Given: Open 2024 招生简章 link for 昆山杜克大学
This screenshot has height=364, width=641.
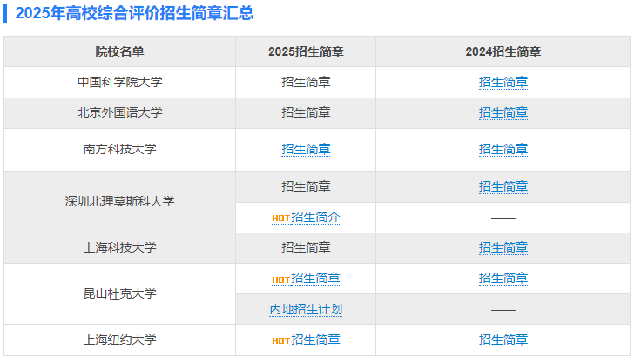Looking at the screenshot, I should (503, 279).
